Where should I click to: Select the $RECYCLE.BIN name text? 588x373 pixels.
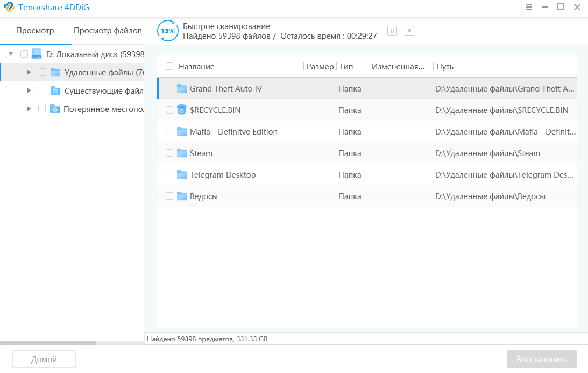[215, 110]
